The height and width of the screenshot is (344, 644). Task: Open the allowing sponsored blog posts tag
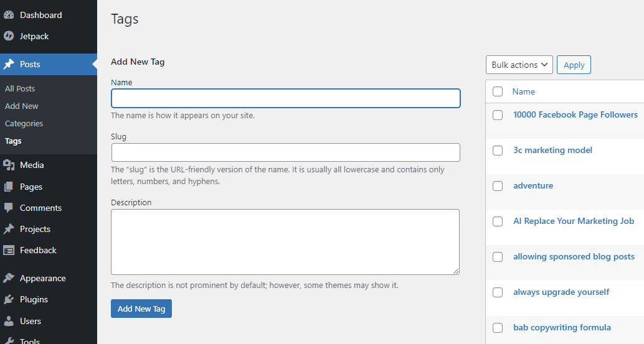(574, 256)
